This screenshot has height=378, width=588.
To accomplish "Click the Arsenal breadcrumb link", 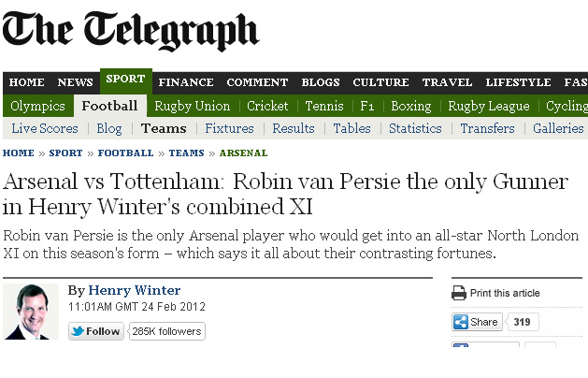I will tap(243, 153).
